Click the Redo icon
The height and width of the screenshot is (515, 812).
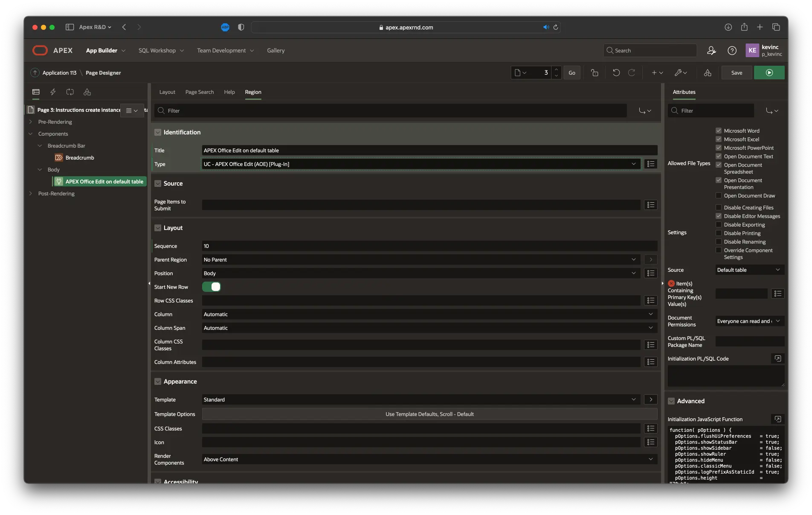tap(632, 73)
